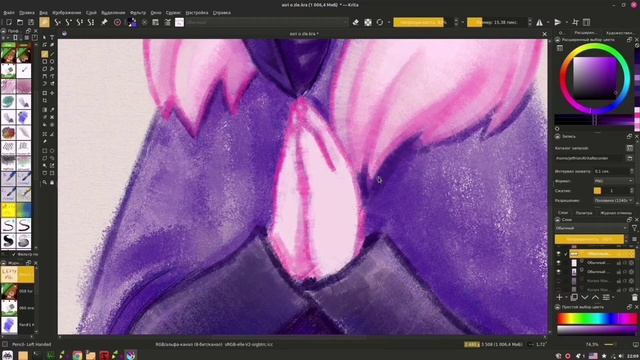Open the Настройка menu
This screenshot has height=360, width=640.
tap(197, 13)
